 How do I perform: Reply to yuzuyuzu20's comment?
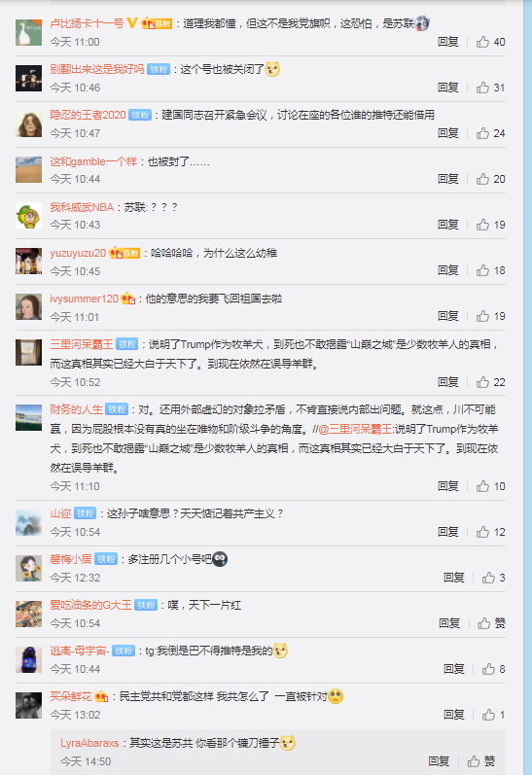[x=448, y=270]
